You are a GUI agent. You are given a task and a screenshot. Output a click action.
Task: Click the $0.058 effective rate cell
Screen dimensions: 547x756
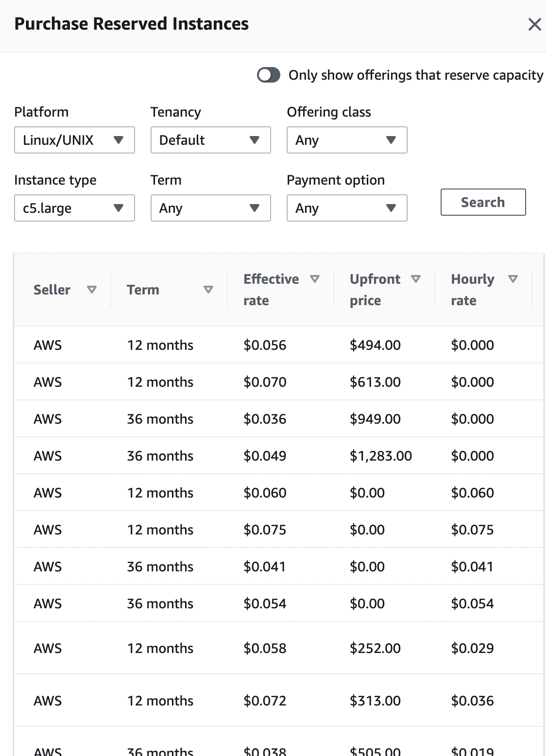[x=265, y=648]
